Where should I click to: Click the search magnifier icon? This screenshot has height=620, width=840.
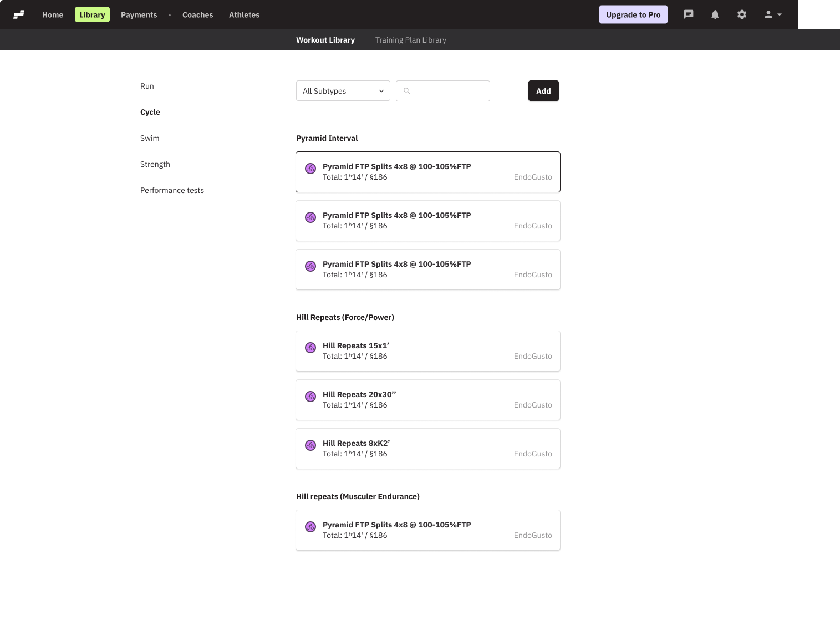(407, 91)
